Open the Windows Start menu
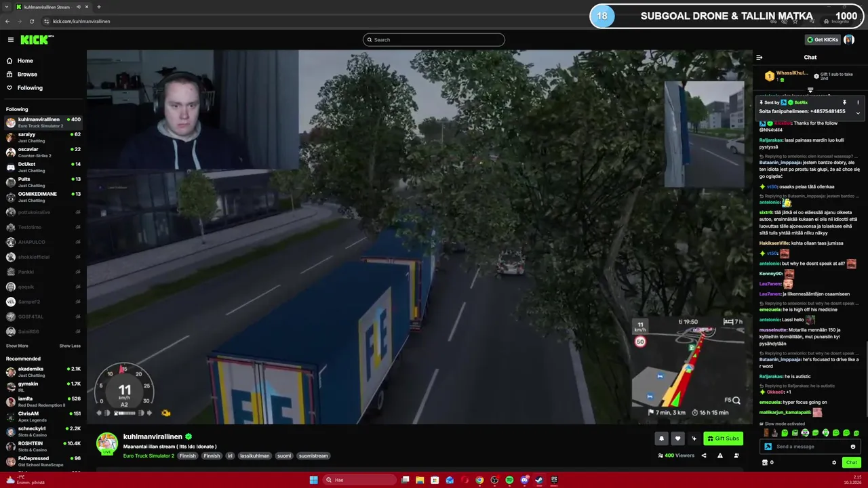The width and height of the screenshot is (868, 488). pyautogui.click(x=313, y=480)
